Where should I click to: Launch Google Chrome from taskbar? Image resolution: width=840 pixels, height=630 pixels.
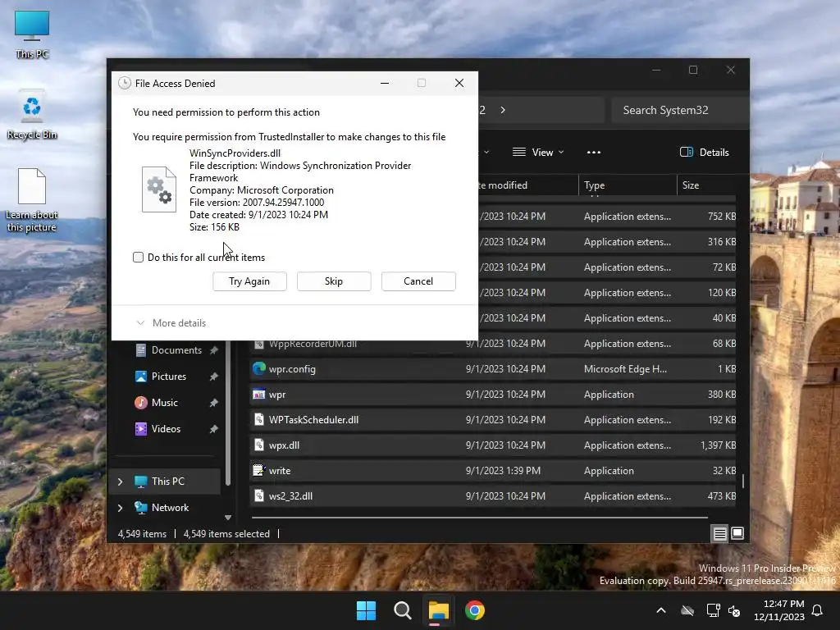coord(475,610)
